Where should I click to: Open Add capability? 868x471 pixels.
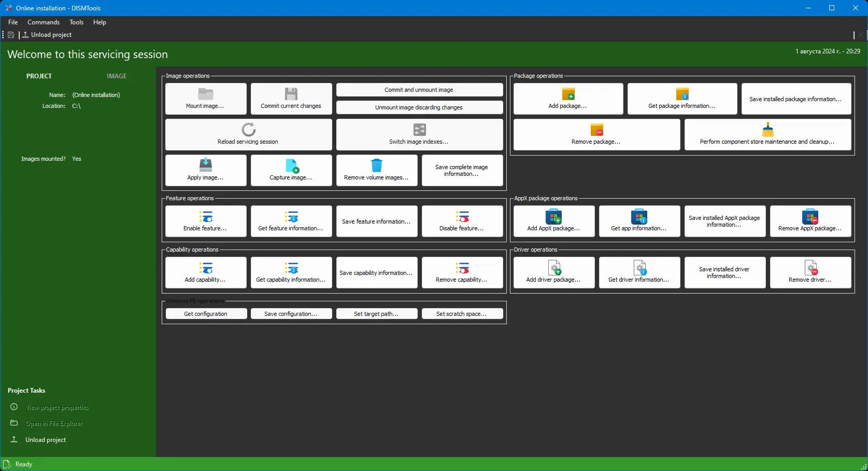206,272
